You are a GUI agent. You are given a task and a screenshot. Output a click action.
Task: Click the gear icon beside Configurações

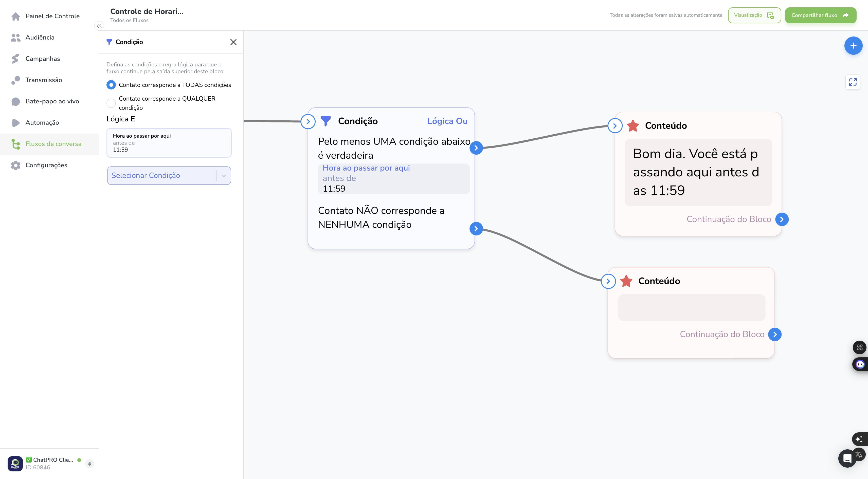click(x=15, y=165)
